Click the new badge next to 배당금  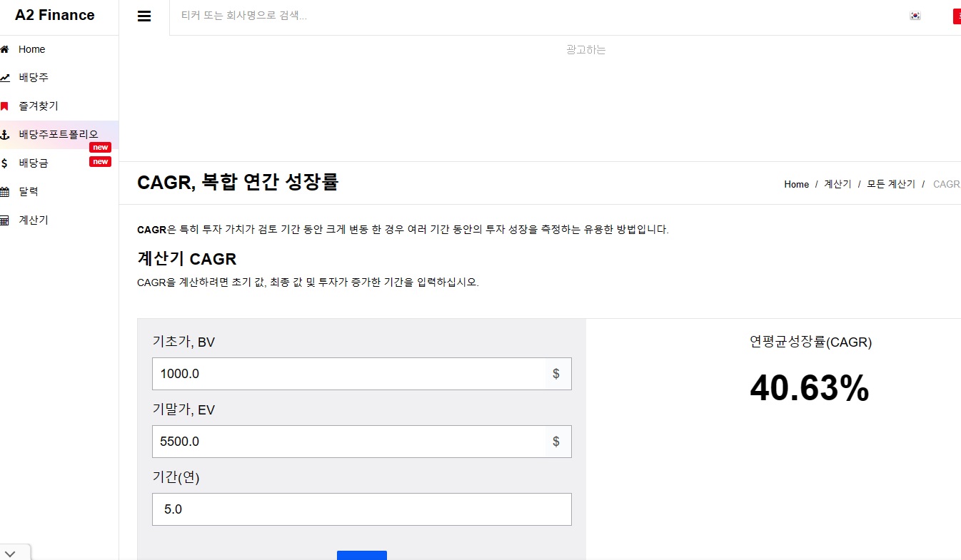[x=100, y=161]
